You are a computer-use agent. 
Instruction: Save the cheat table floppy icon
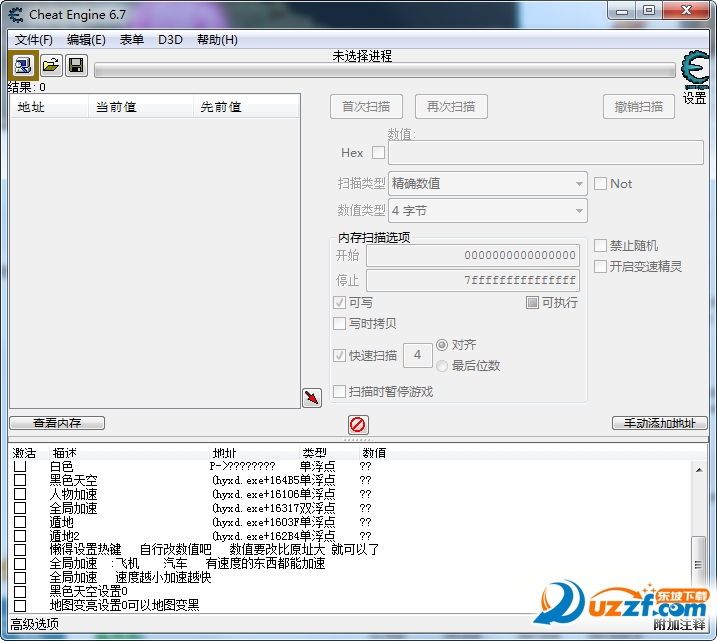[76, 66]
